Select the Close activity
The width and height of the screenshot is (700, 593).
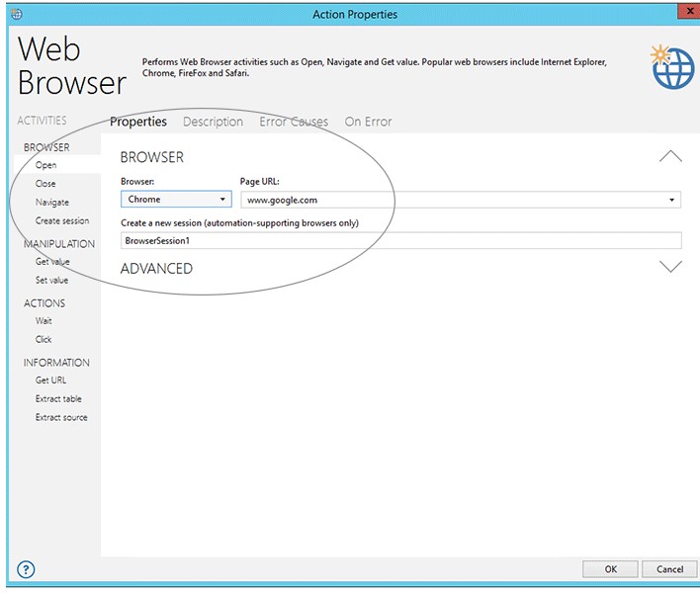pyautogui.click(x=45, y=184)
